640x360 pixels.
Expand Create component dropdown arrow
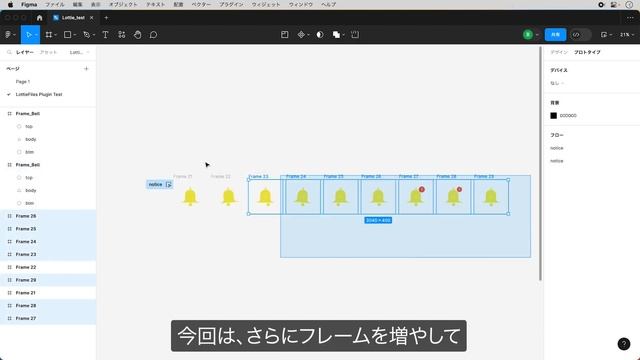(308, 35)
